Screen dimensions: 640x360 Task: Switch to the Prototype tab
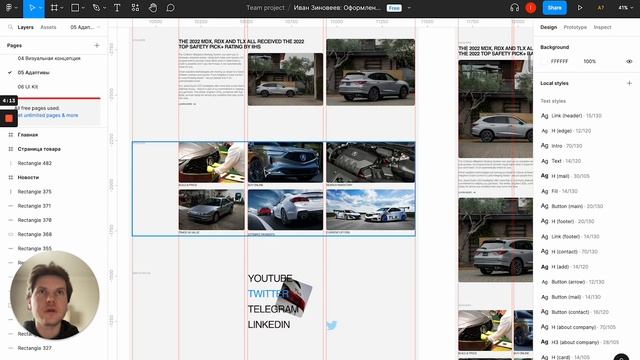pos(575,27)
